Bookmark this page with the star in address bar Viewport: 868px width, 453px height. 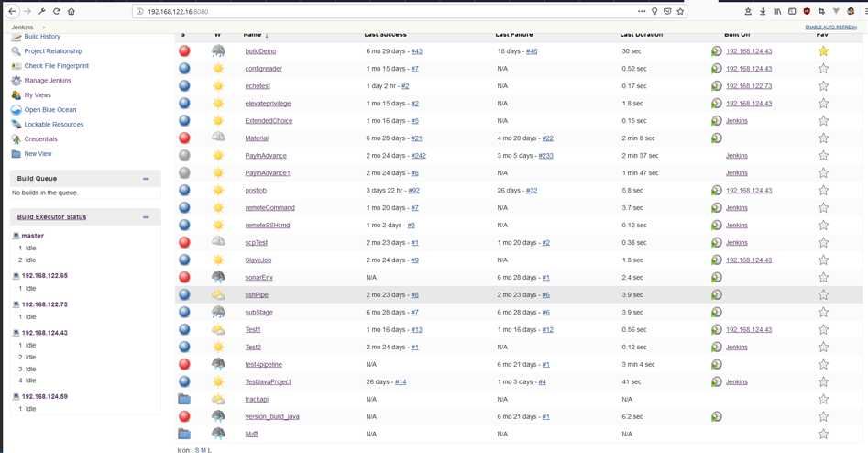[680, 11]
